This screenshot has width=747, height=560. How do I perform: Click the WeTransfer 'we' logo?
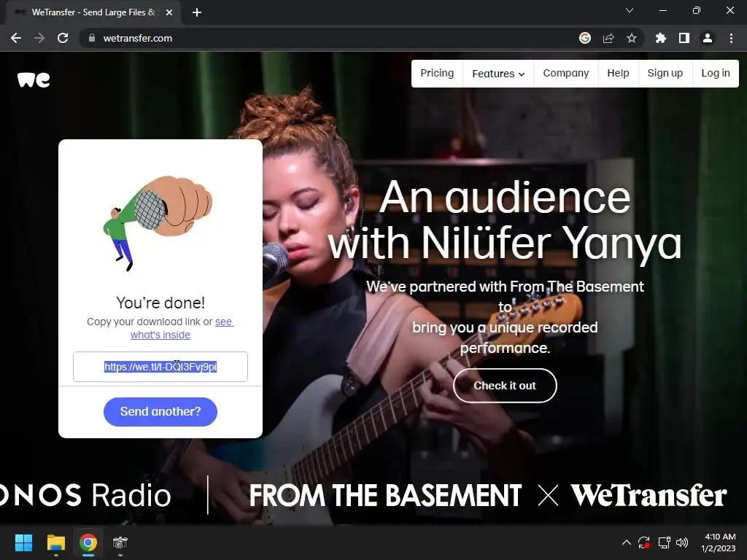click(34, 79)
